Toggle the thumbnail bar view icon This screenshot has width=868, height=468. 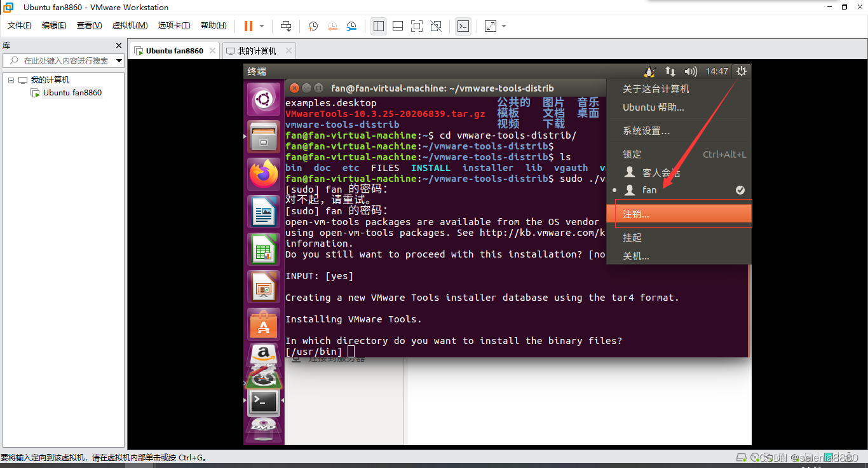(398, 26)
